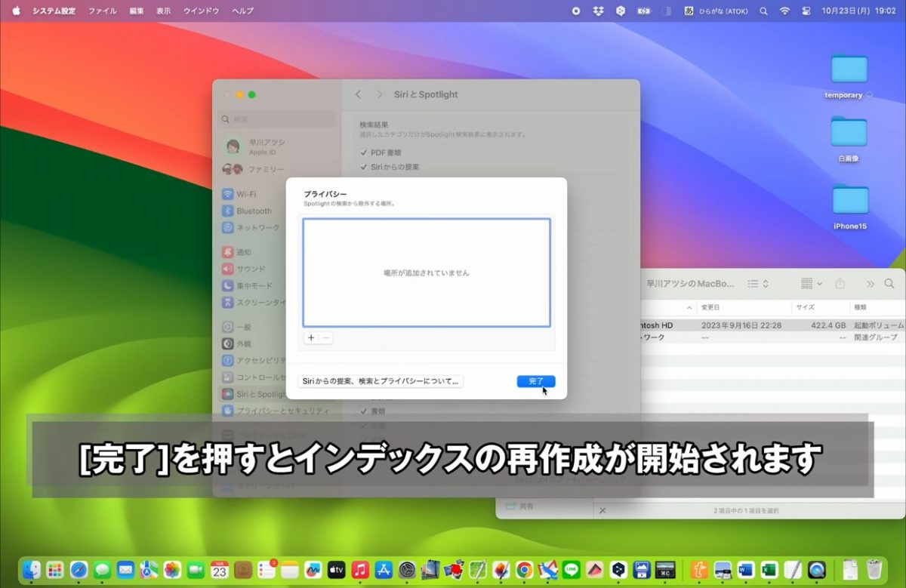Screen dimensions: 906x588
Task: Toggle the Siriからの提案 checkbox
Action: point(364,167)
